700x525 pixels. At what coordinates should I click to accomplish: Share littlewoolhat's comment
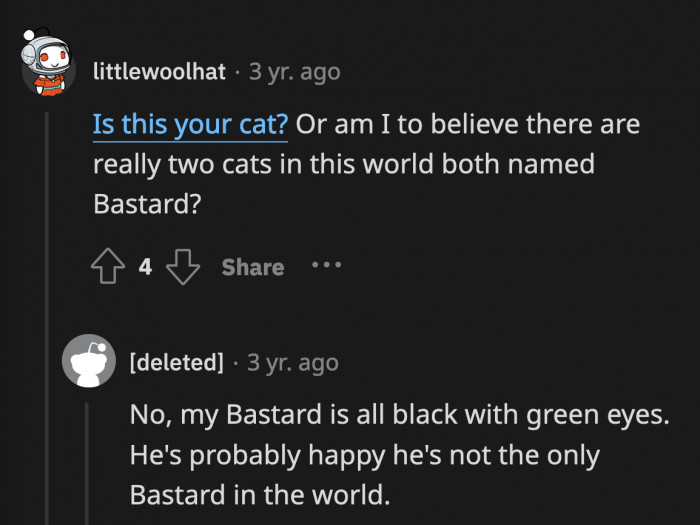[253, 267]
